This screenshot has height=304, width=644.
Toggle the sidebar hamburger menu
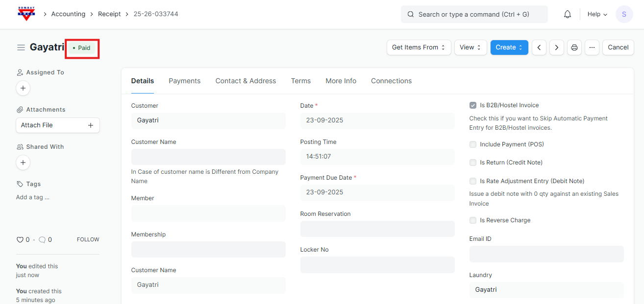[21, 47]
